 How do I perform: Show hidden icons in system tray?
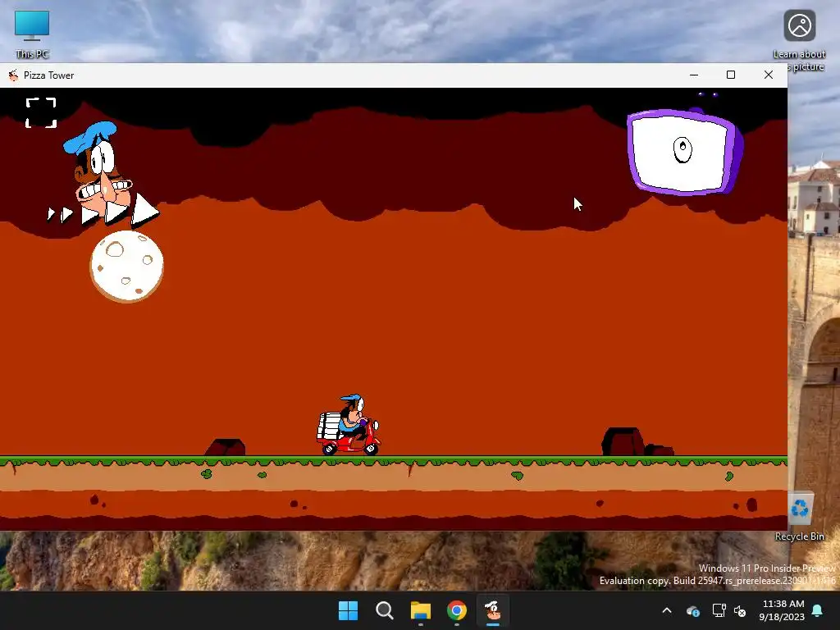[667, 610]
